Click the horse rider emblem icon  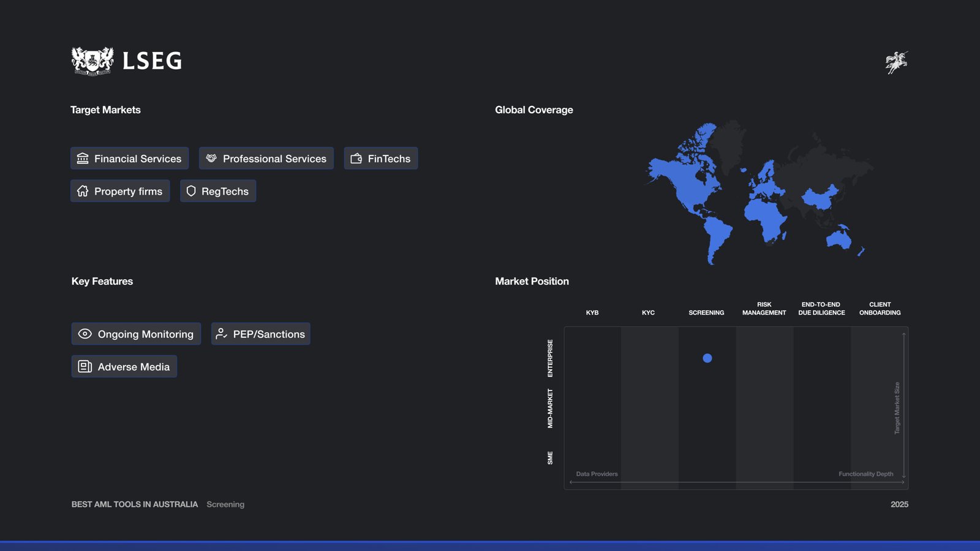(897, 62)
